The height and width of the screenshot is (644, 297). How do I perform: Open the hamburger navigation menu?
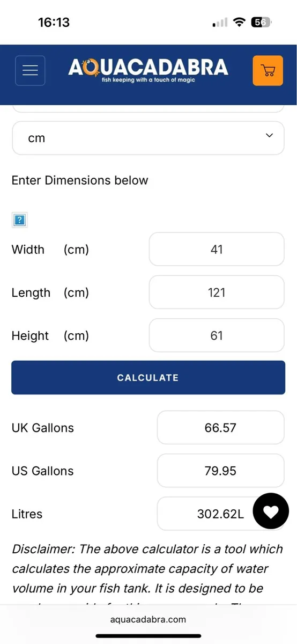30,70
